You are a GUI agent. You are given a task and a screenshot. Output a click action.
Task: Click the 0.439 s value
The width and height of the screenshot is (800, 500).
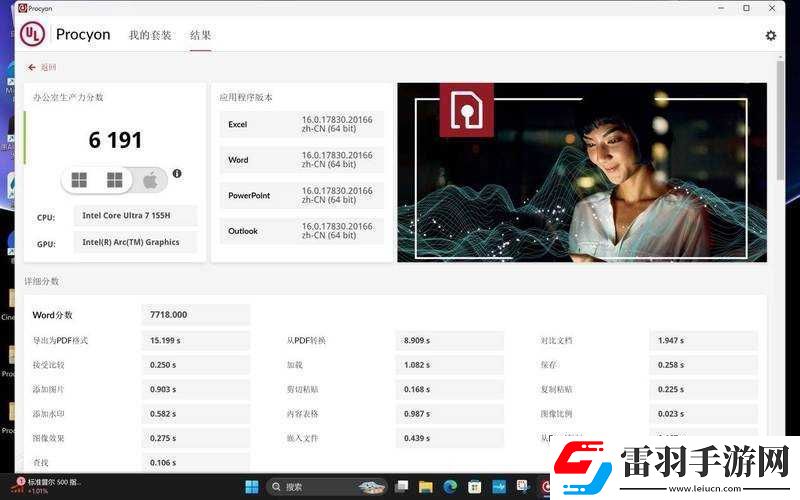point(450,438)
